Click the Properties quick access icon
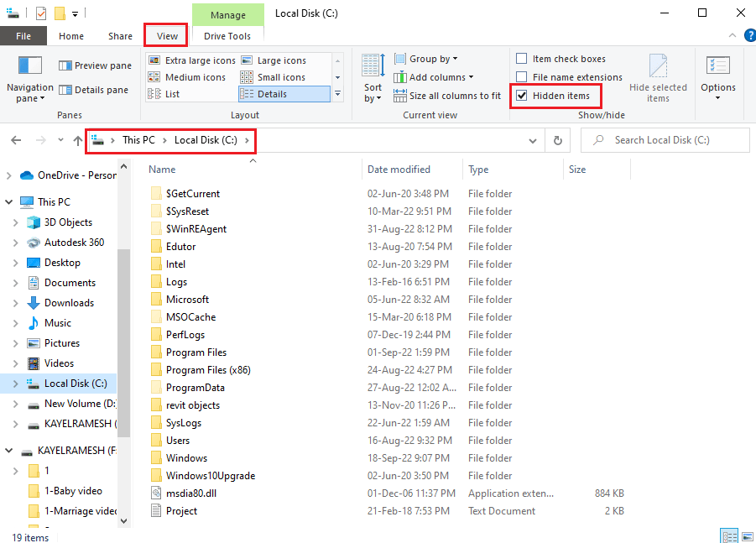This screenshot has width=756, height=543. (x=41, y=13)
